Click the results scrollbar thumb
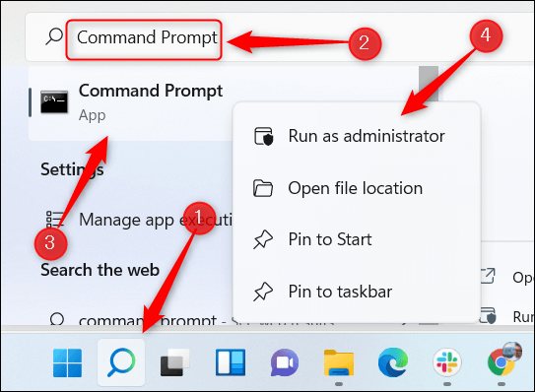Image resolution: width=535 pixels, height=392 pixels. pos(429,84)
